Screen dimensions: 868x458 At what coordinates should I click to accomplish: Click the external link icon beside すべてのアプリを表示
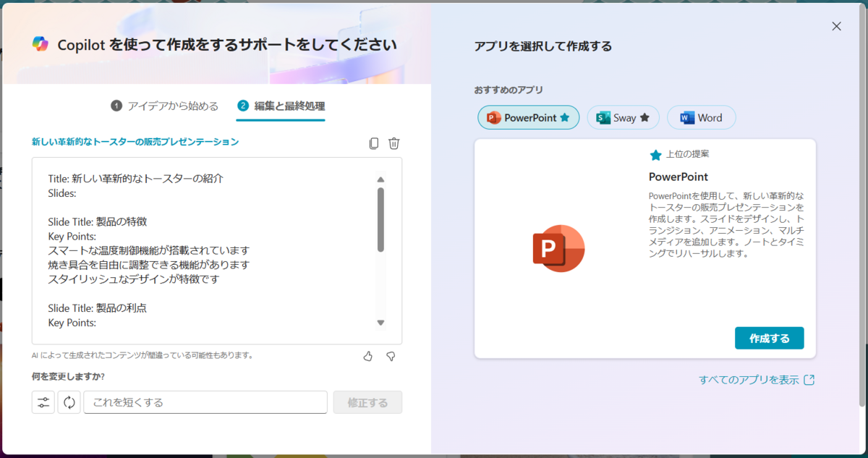[x=809, y=380]
